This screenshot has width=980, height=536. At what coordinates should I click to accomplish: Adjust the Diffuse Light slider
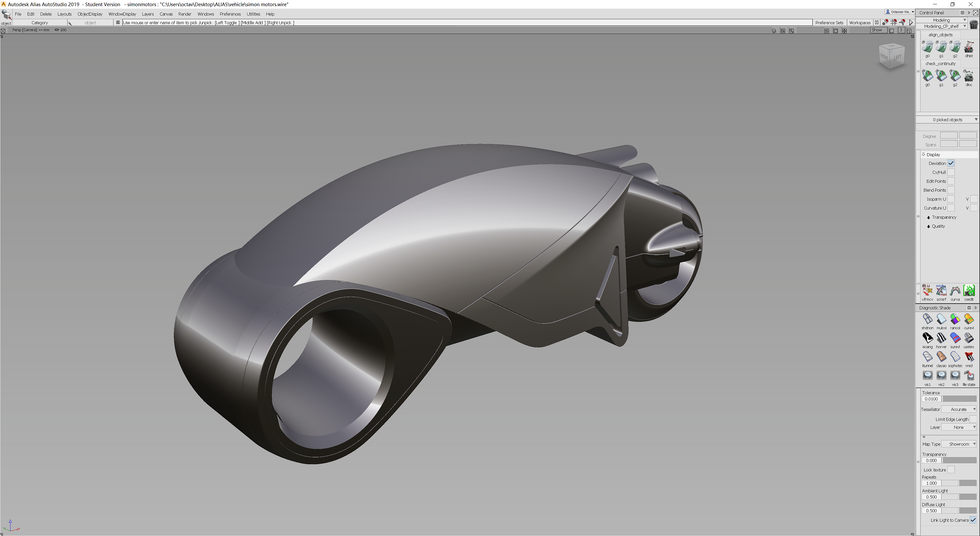click(959, 511)
